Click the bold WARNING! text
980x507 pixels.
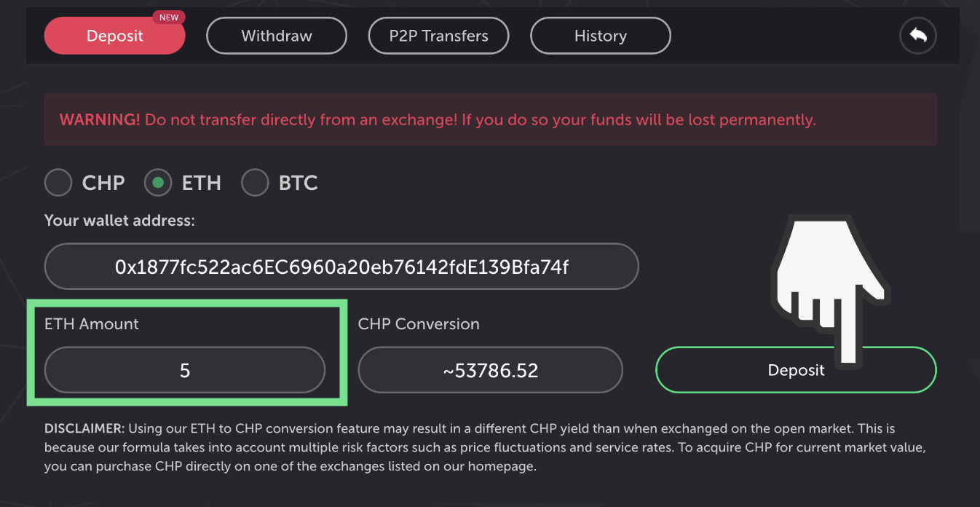pos(100,119)
